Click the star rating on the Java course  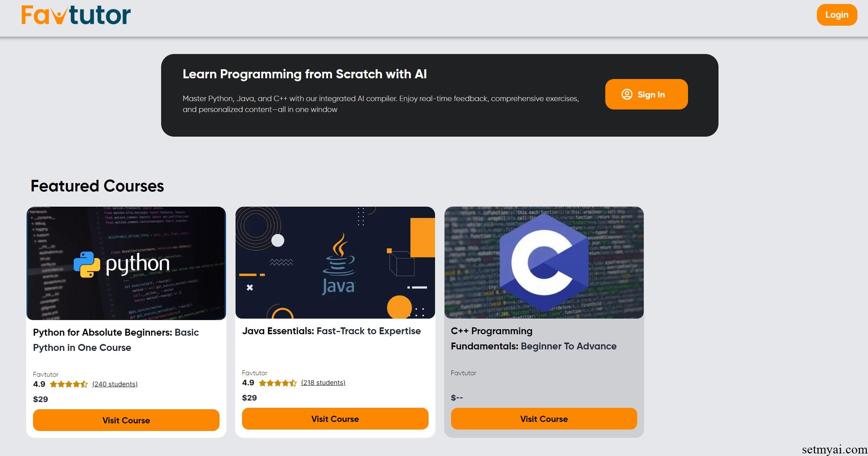pos(278,383)
